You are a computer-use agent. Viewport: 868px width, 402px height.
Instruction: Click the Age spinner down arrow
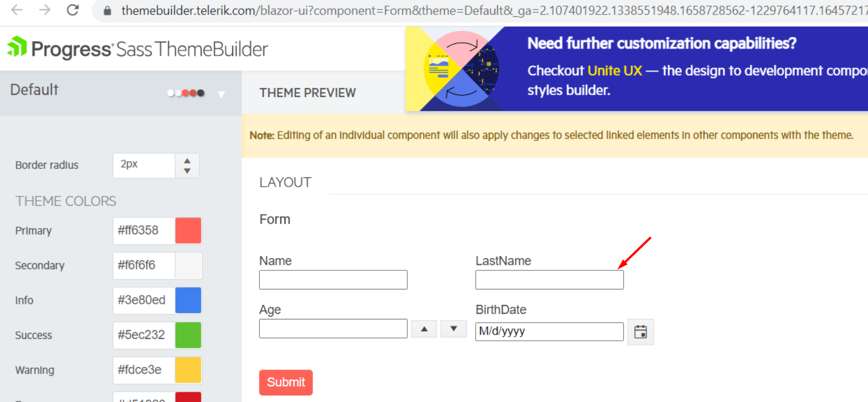pyautogui.click(x=454, y=328)
